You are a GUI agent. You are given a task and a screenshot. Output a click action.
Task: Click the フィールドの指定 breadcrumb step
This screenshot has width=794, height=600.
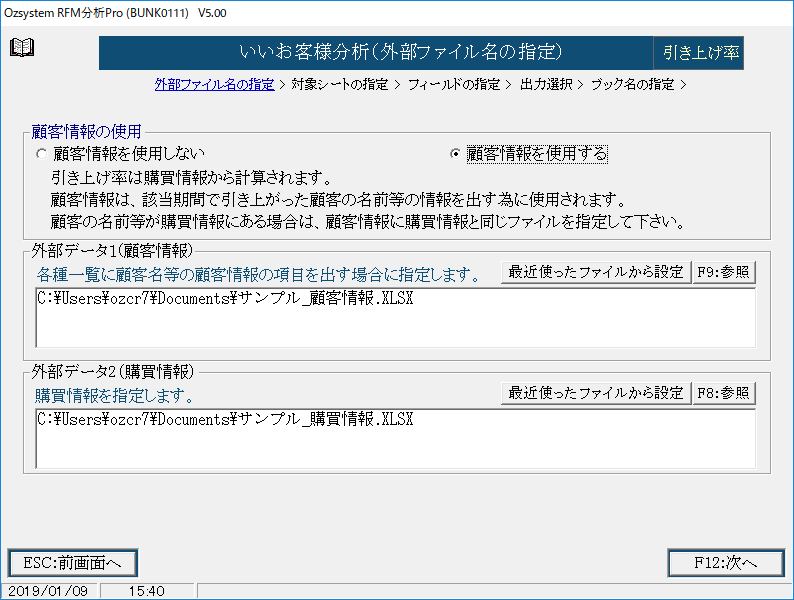454,84
